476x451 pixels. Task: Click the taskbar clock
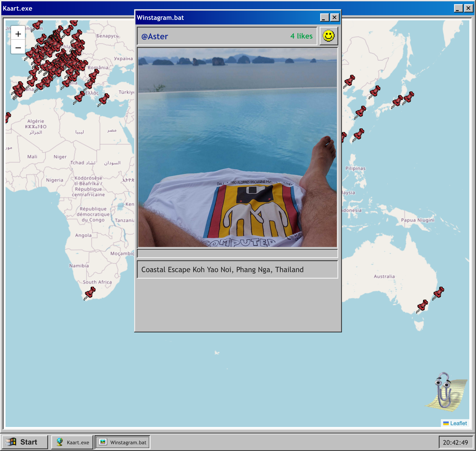(455, 442)
